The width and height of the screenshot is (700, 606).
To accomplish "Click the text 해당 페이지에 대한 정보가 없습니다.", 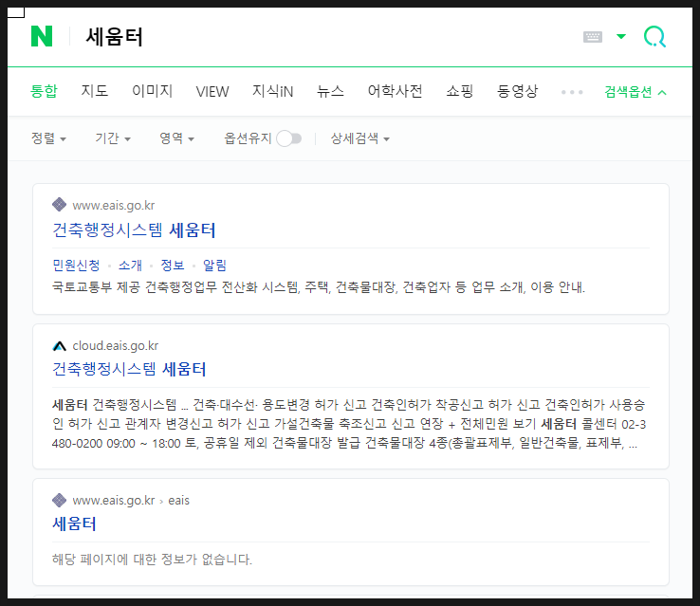I will pos(152,560).
